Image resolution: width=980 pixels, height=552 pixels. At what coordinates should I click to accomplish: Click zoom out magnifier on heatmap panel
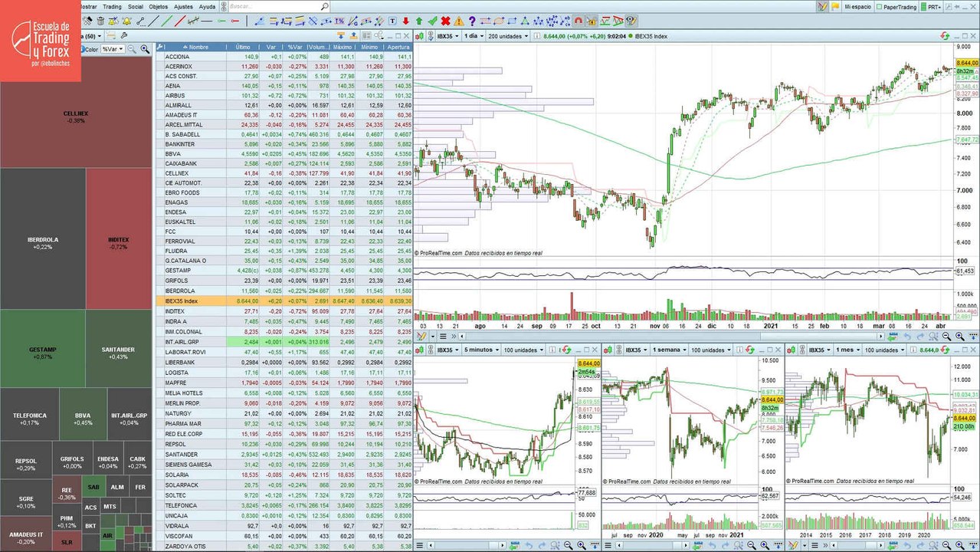click(x=131, y=49)
